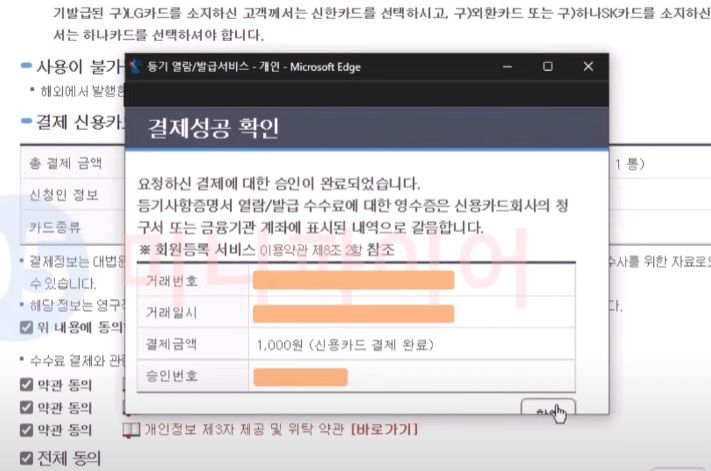Click the confirm button in the payment popup
Viewport: 711px width, 471px height.
[548, 407]
